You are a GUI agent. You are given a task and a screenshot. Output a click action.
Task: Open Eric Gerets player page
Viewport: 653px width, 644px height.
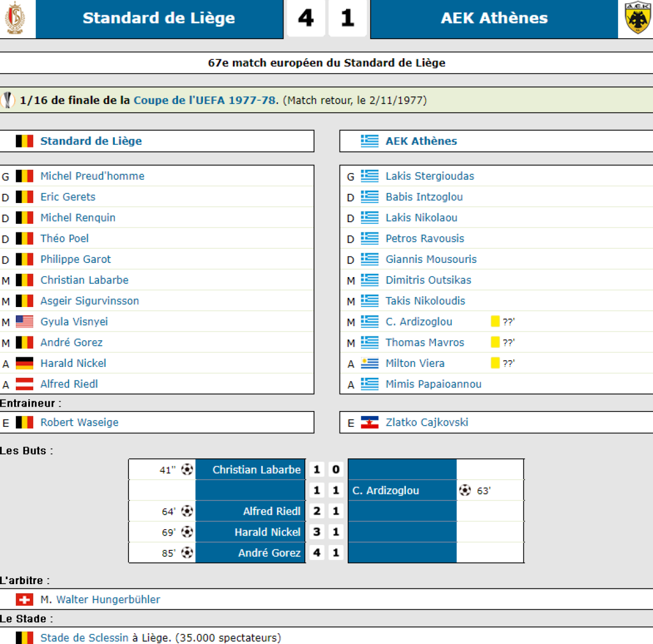68,197
